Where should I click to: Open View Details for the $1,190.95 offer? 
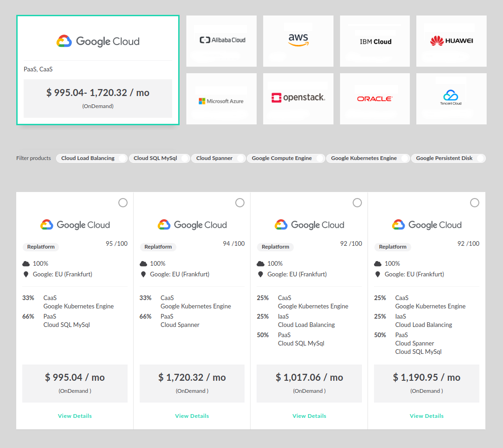click(426, 416)
